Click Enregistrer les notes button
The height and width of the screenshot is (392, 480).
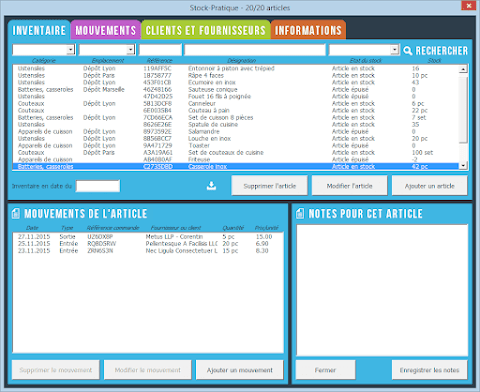tap(429, 370)
